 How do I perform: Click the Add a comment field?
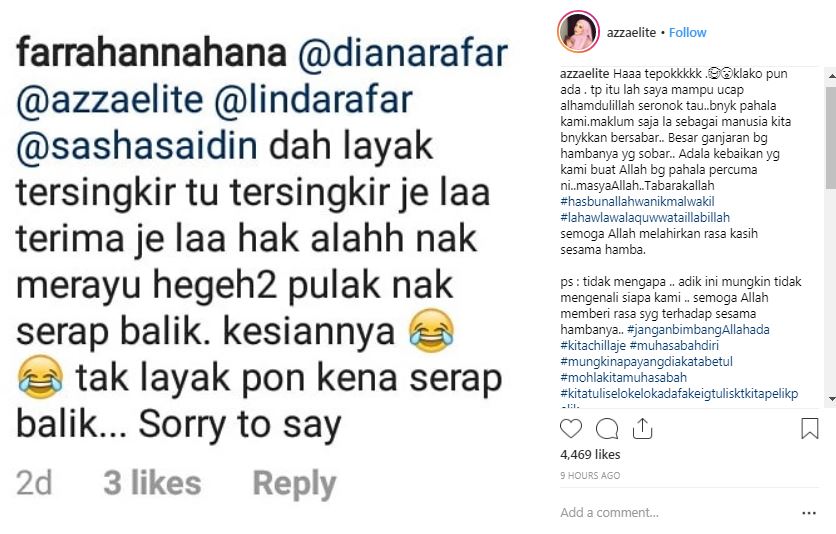677,513
